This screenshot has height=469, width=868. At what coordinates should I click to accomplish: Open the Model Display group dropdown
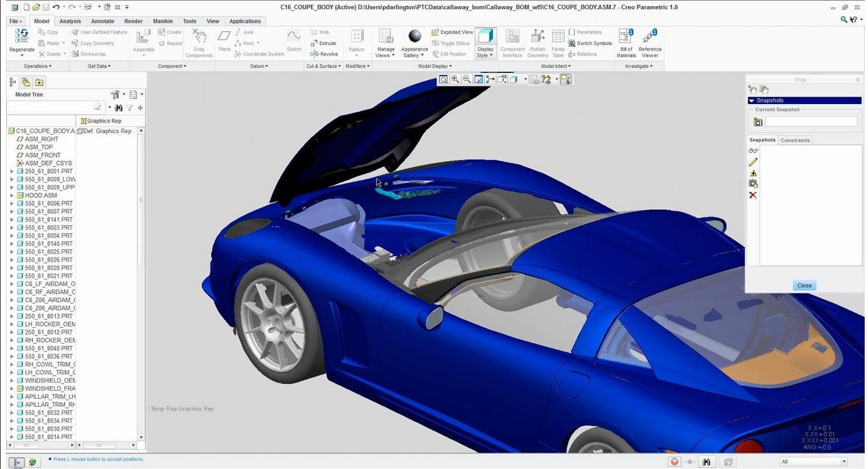click(435, 66)
